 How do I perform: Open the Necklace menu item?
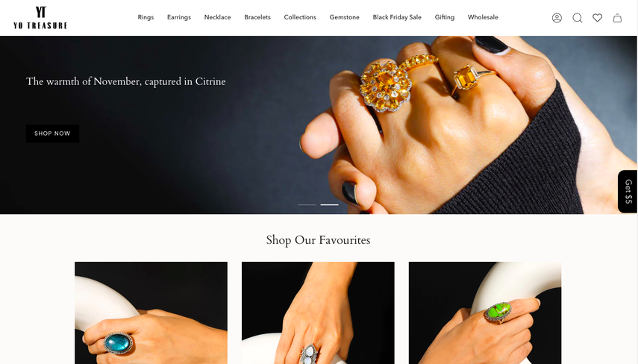(x=217, y=17)
